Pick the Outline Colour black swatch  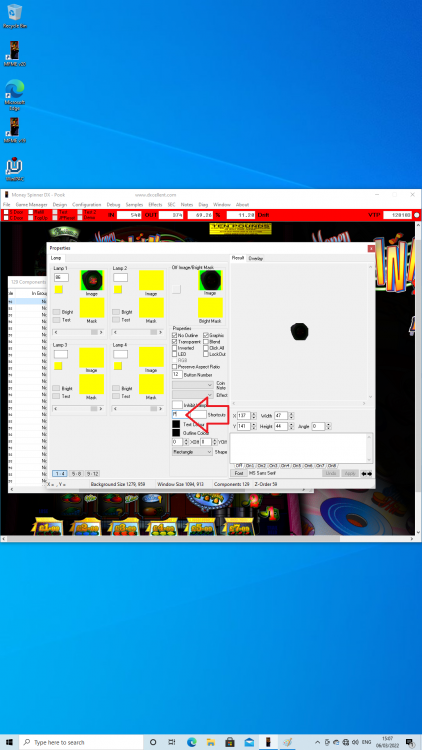coord(176,433)
